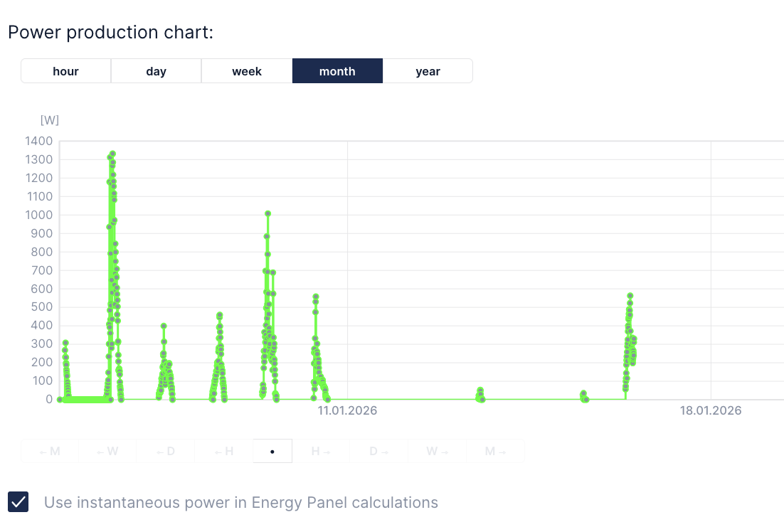Click the highest peak data point near 1300 W
The height and width of the screenshot is (532, 784).
click(112, 154)
